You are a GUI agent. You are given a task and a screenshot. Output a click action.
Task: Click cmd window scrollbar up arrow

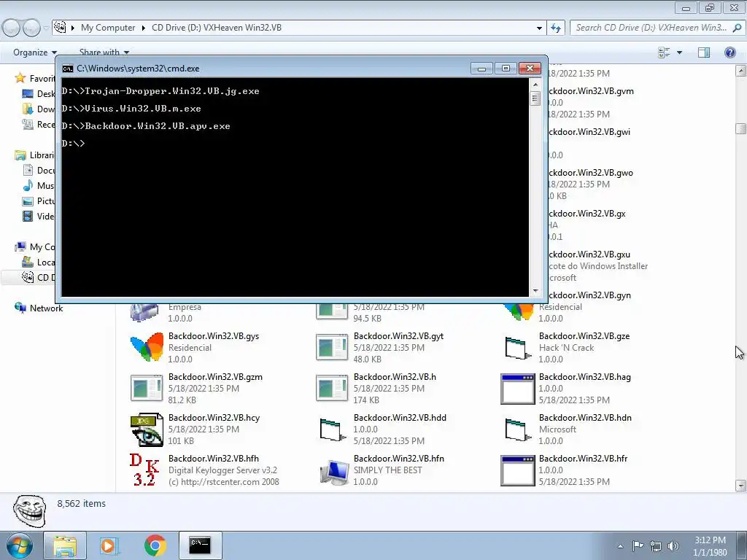(x=535, y=85)
